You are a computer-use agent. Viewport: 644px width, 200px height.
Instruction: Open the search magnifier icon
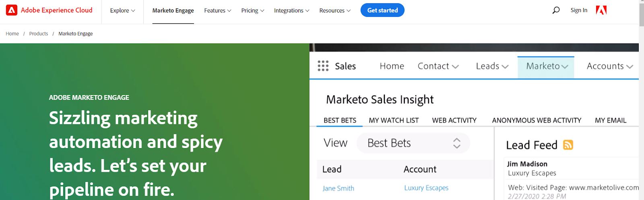(556, 10)
